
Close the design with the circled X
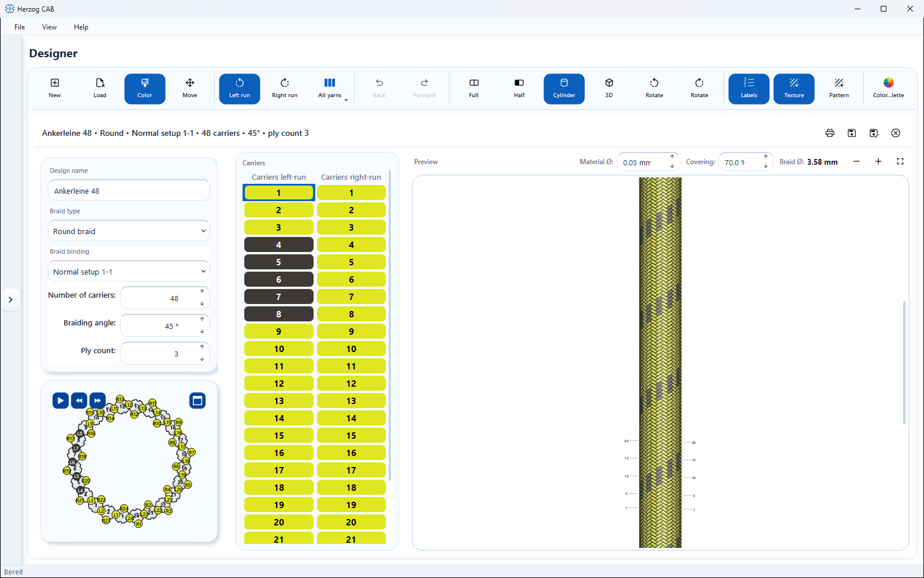pos(896,133)
